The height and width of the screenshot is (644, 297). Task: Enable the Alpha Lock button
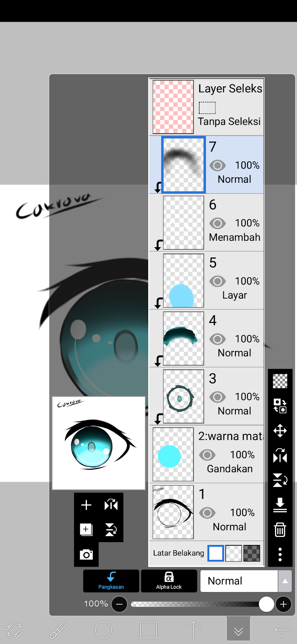pos(169,581)
